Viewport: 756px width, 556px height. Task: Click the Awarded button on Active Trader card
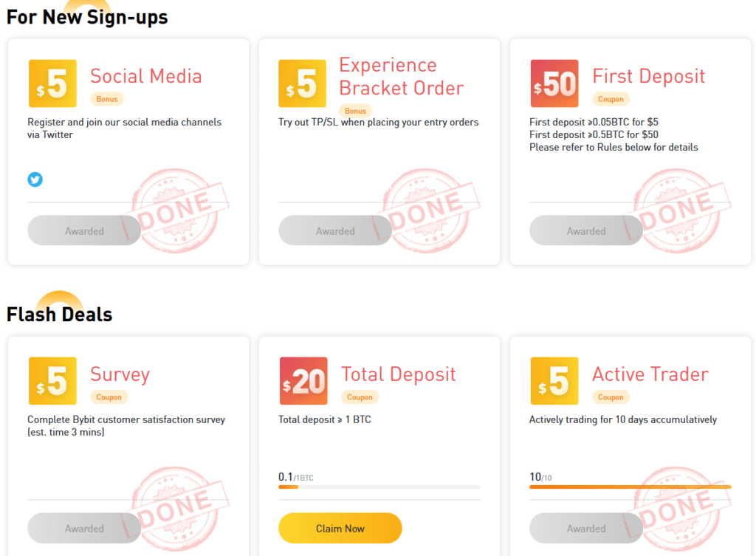point(586,528)
